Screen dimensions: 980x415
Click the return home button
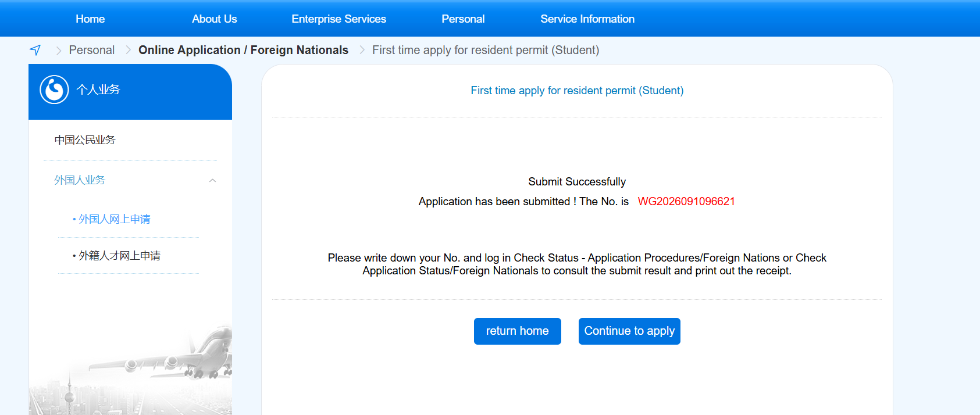pyautogui.click(x=518, y=331)
